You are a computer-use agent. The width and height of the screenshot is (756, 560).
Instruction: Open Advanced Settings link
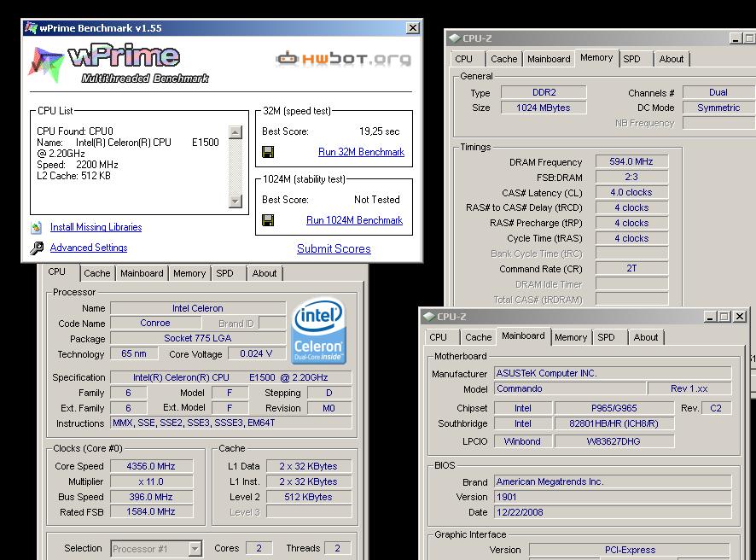(89, 248)
